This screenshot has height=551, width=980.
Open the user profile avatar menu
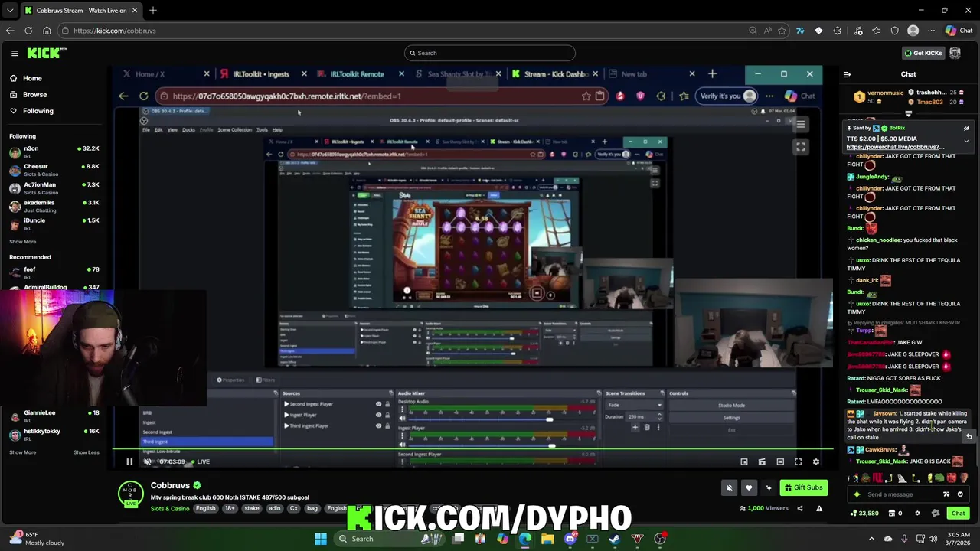pyautogui.click(x=955, y=53)
